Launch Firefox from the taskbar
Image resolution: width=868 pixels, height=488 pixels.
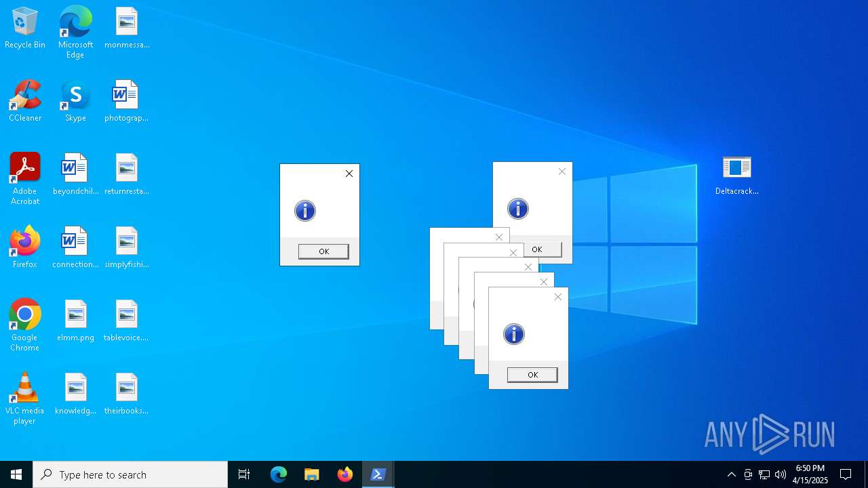pos(345,474)
